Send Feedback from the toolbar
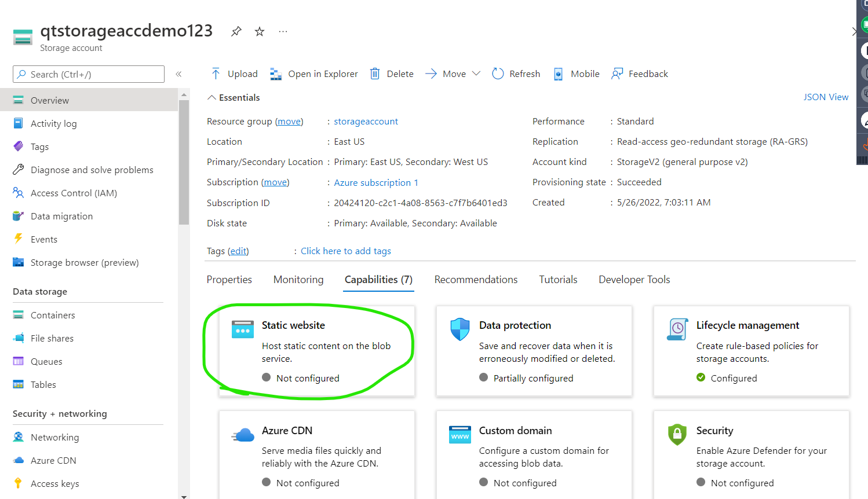The width and height of the screenshot is (868, 499). [x=640, y=74]
